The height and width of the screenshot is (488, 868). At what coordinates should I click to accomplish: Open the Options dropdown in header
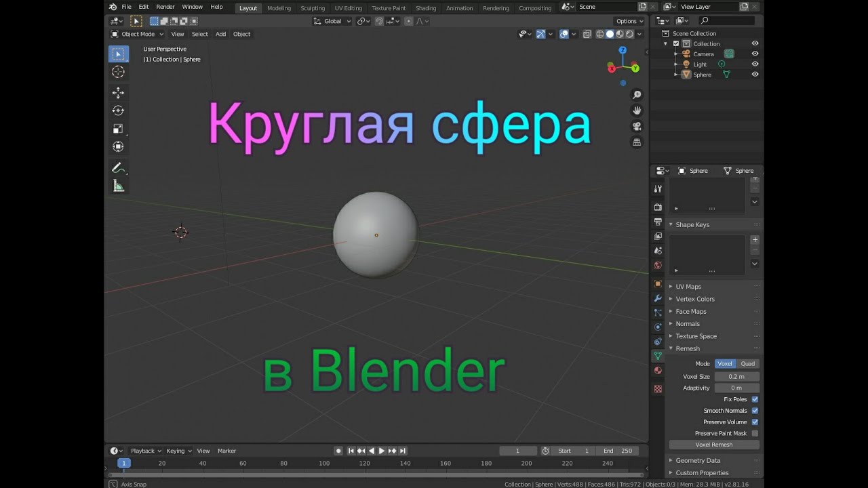click(630, 21)
